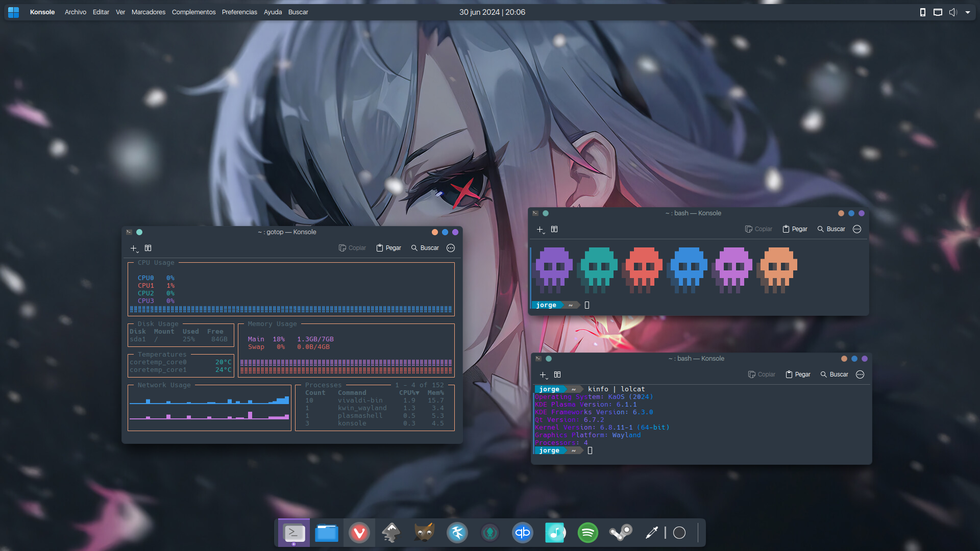Click the coretemp_core0 temperature row
The height and width of the screenshot is (551, 980).
point(181,362)
